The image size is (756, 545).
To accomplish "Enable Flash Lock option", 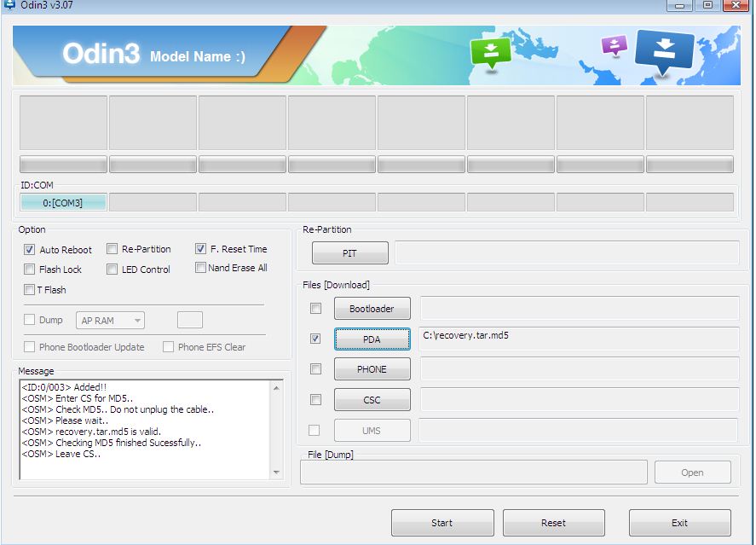I will [x=30, y=270].
